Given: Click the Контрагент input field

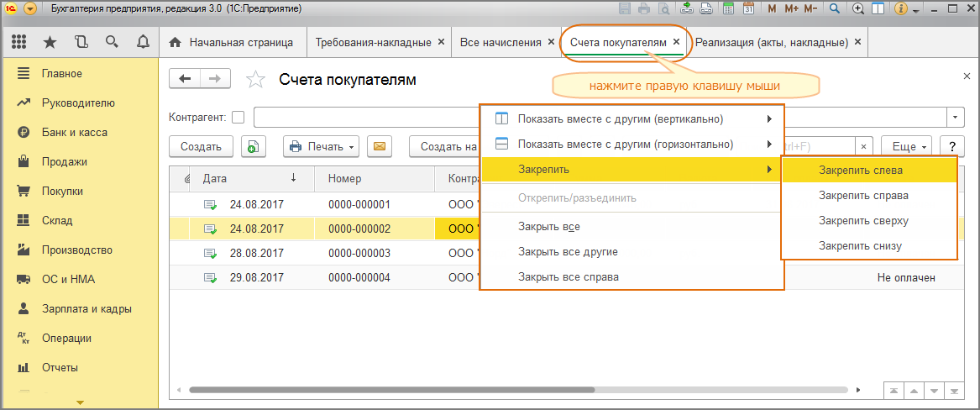Looking at the screenshot, I should pyautogui.click(x=600, y=118).
